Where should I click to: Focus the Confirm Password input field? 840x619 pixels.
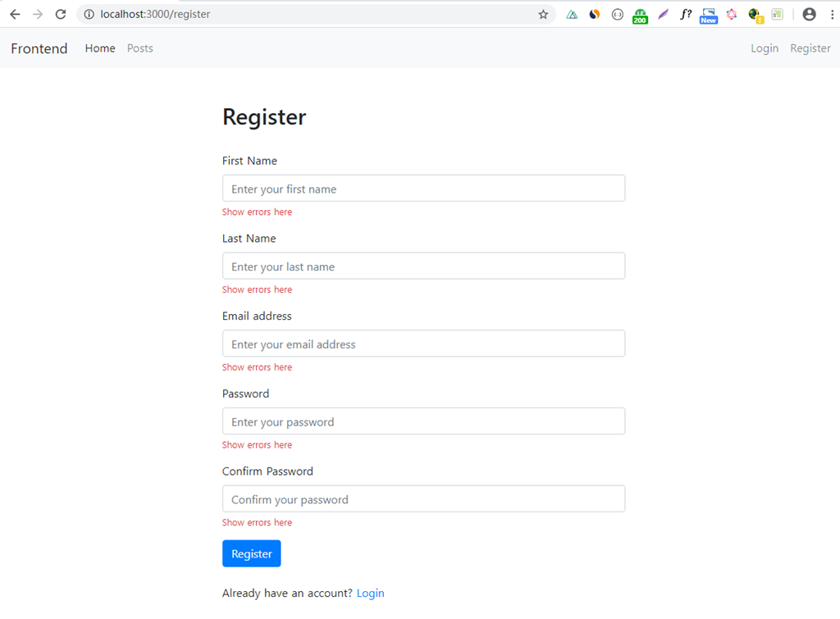424,499
